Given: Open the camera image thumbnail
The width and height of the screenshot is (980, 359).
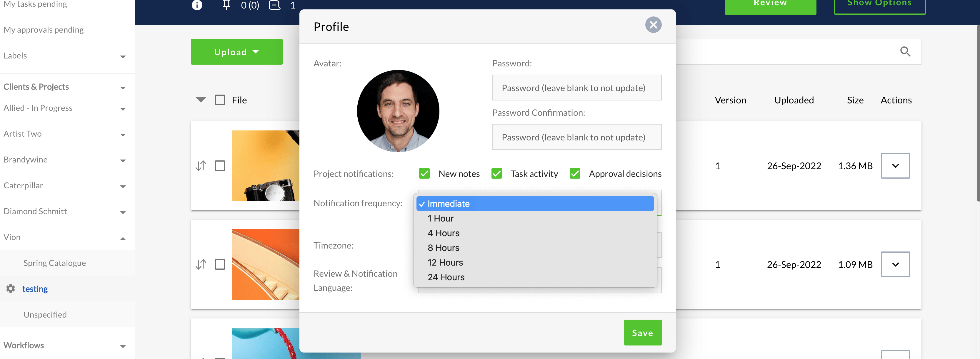Looking at the screenshot, I should 266,166.
